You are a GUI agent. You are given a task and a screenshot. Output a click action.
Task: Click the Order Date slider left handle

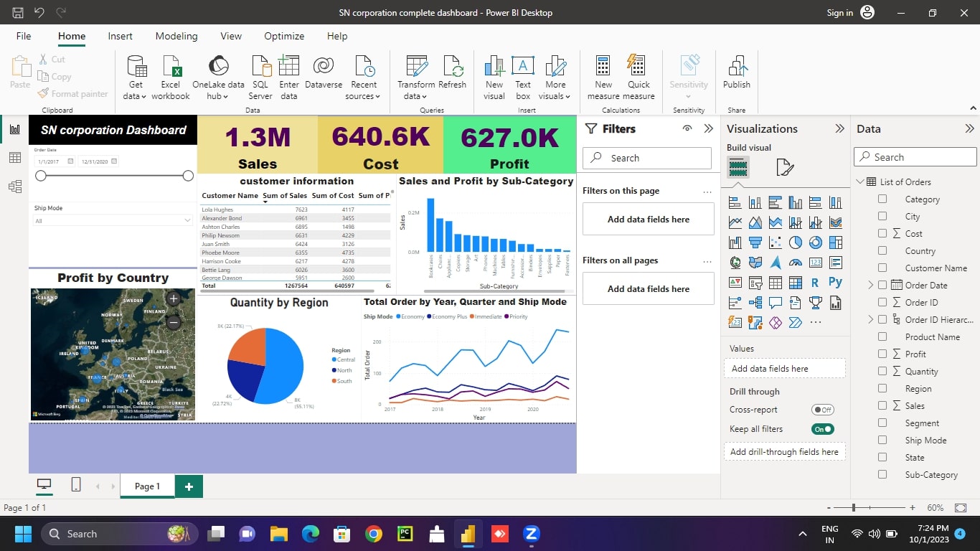41,176
